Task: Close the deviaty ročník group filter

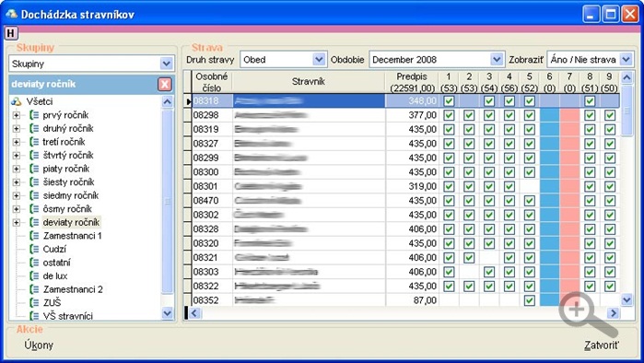Action: (x=165, y=84)
